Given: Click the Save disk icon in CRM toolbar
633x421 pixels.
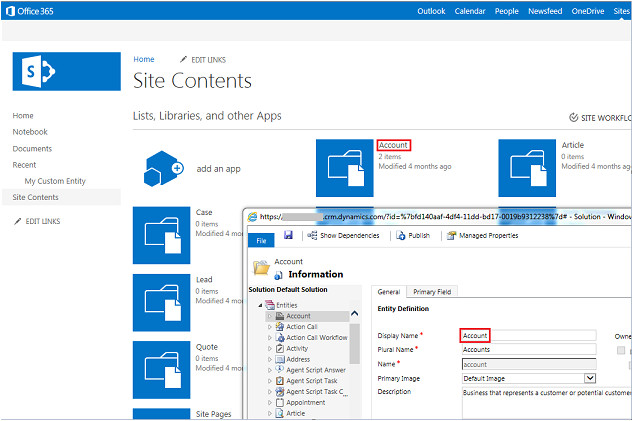Looking at the screenshot, I should (288, 235).
